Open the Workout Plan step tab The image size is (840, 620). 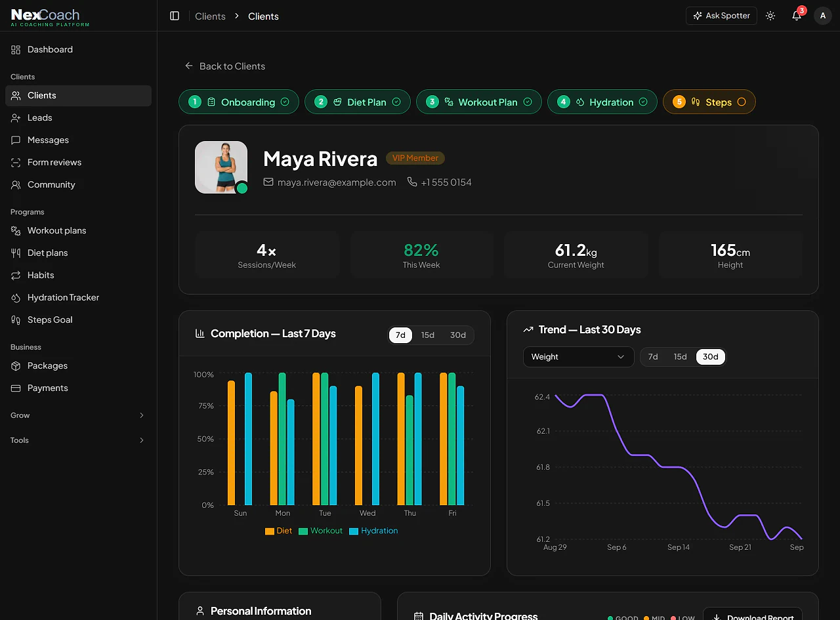[x=479, y=102]
